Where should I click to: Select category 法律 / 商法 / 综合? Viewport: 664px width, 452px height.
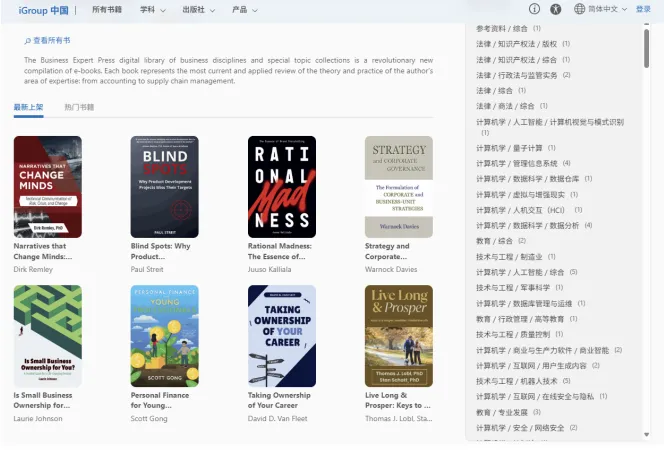[x=512, y=106]
